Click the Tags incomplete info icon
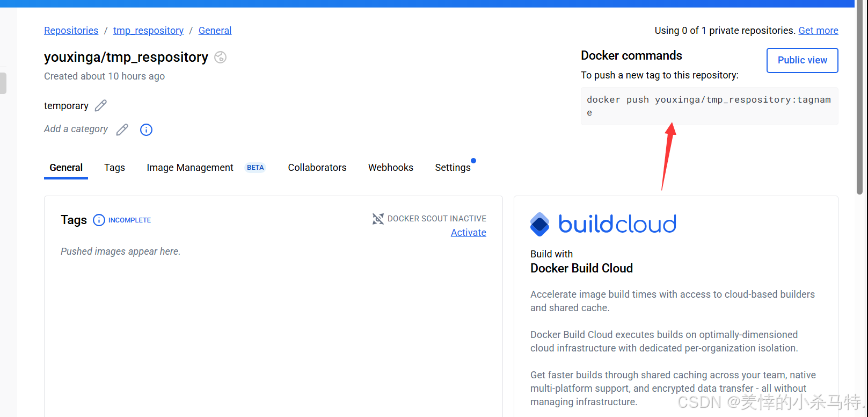The width and height of the screenshot is (868, 417). coord(99,220)
